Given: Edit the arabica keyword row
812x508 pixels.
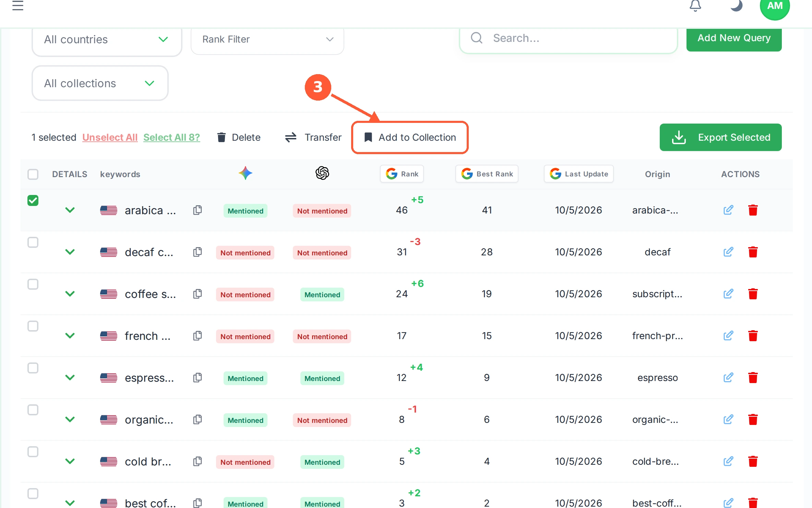Looking at the screenshot, I should pyautogui.click(x=728, y=210).
